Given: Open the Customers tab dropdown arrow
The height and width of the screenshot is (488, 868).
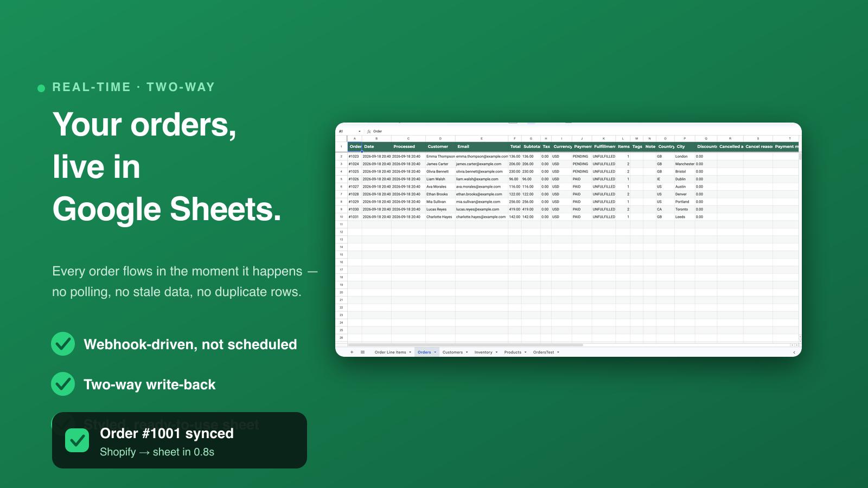Looking at the screenshot, I should coord(467,352).
